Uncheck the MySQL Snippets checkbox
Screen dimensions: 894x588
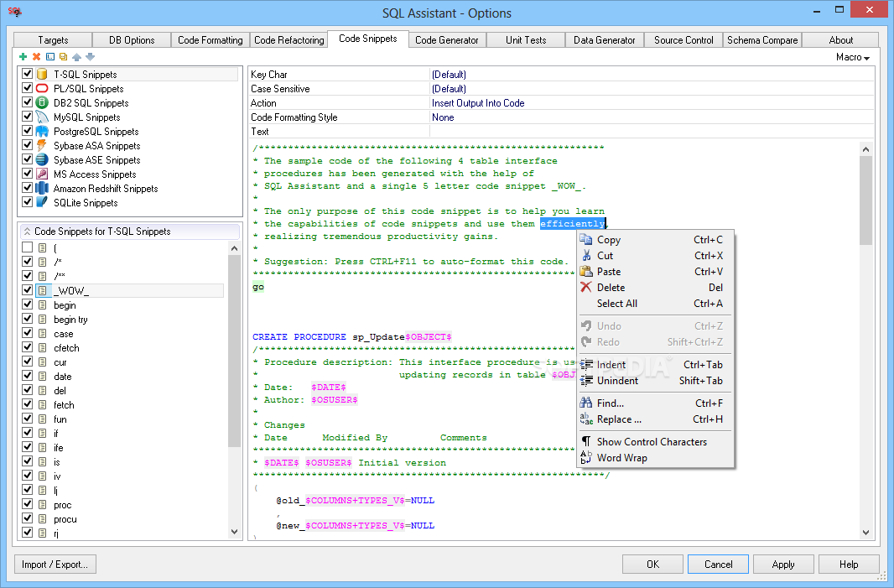point(27,117)
